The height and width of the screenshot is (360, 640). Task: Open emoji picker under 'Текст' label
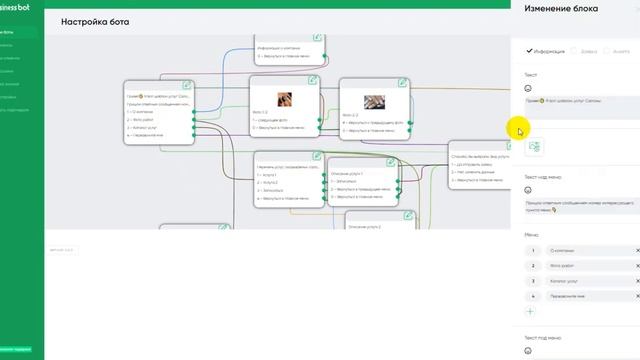(528, 88)
